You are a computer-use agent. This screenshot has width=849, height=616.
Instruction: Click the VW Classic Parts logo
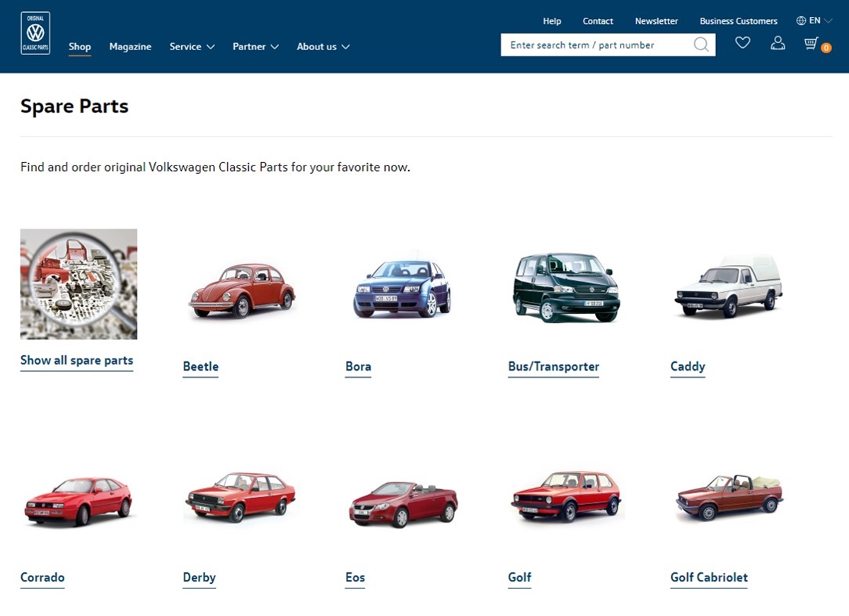35,33
